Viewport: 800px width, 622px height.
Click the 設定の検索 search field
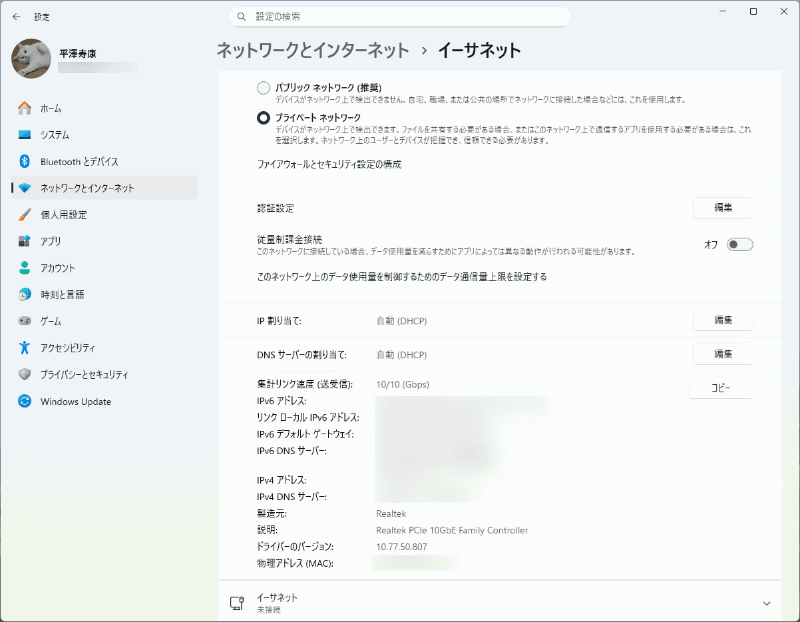coord(399,16)
